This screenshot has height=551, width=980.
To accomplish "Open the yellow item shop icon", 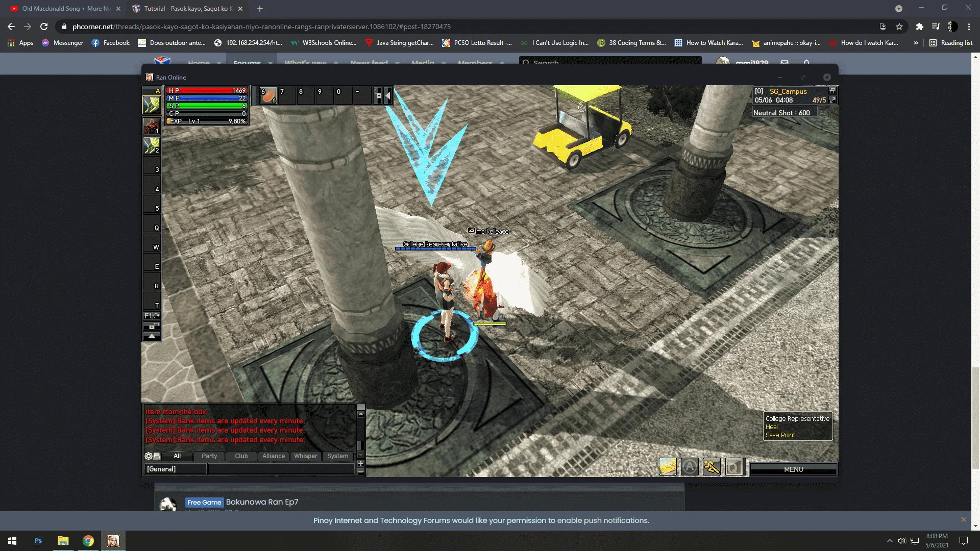I will click(668, 467).
